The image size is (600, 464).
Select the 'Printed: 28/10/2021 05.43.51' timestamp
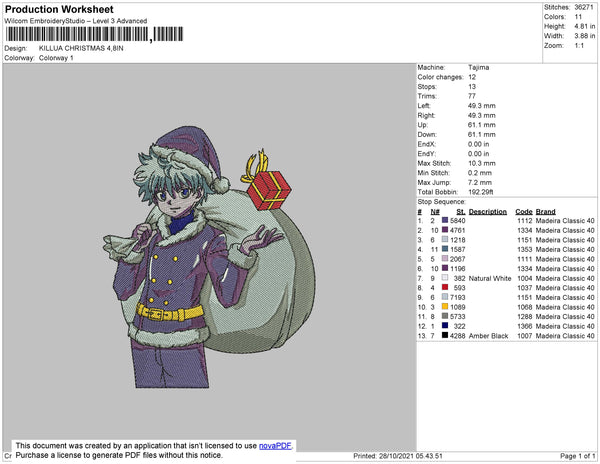coord(398,456)
